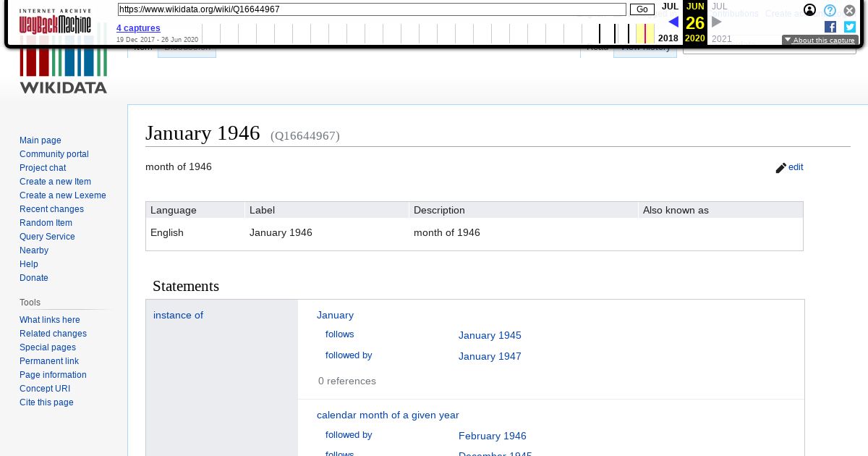Open Help link in sidebar
868x456 pixels.
29,264
